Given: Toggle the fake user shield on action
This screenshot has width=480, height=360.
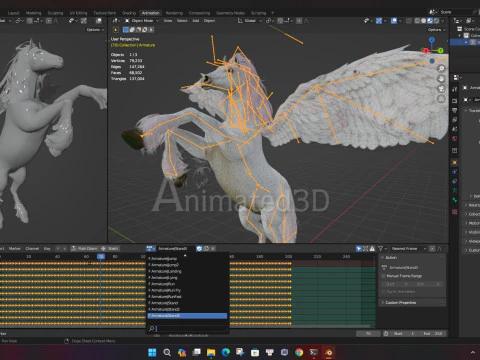Looking at the screenshot, I should (199, 249).
